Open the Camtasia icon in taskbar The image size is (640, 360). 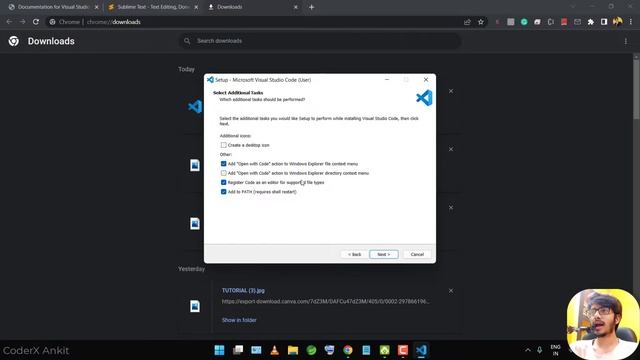point(403,350)
